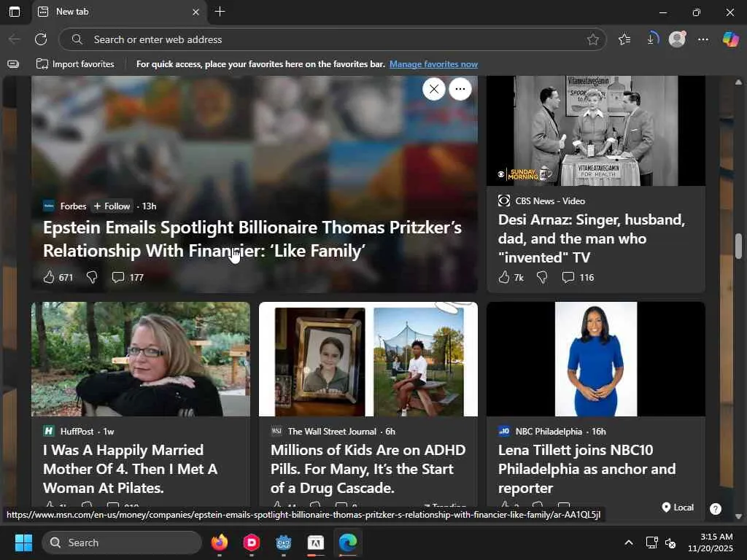Refresh the current page

[x=41, y=39]
